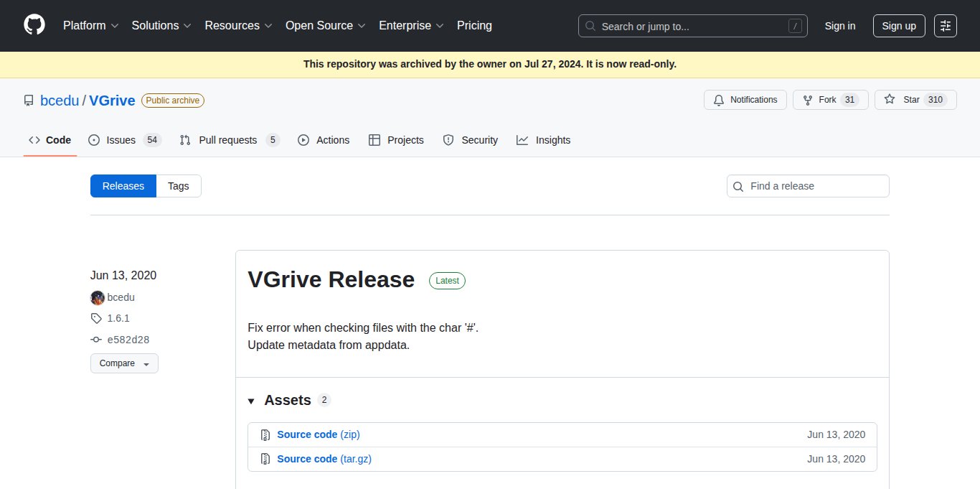Image resolution: width=980 pixels, height=489 pixels.
Task: Expand the Open Source menu
Action: 325,26
